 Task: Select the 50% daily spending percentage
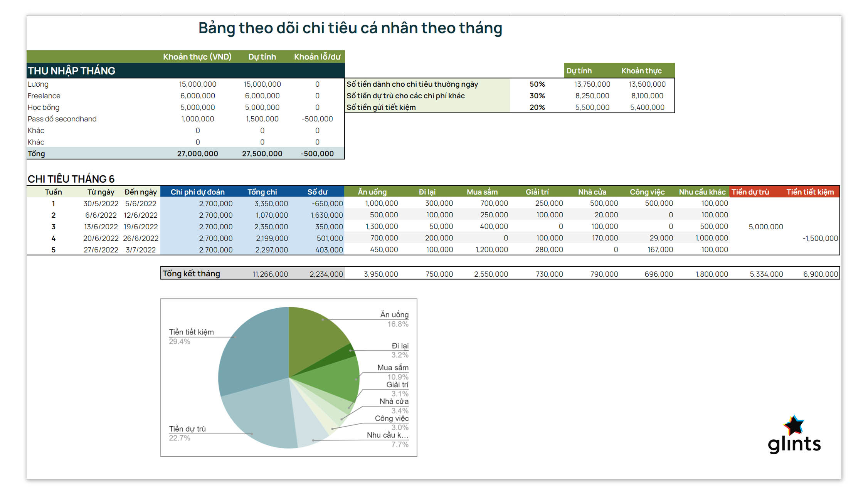[537, 84]
